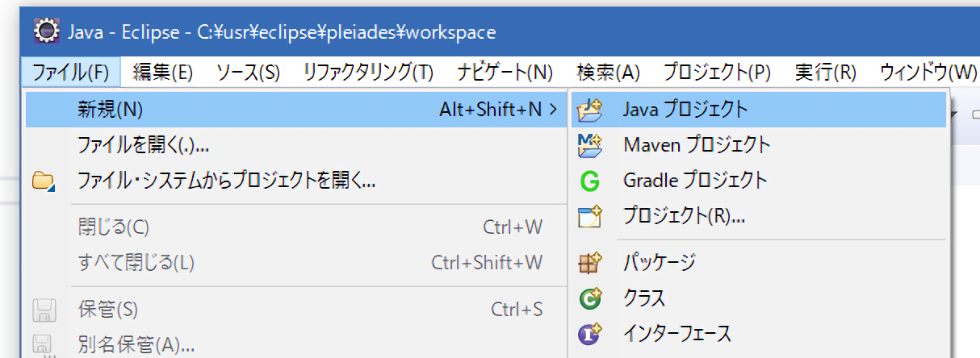Open the 実行(R) menu

pyautogui.click(x=825, y=72)
